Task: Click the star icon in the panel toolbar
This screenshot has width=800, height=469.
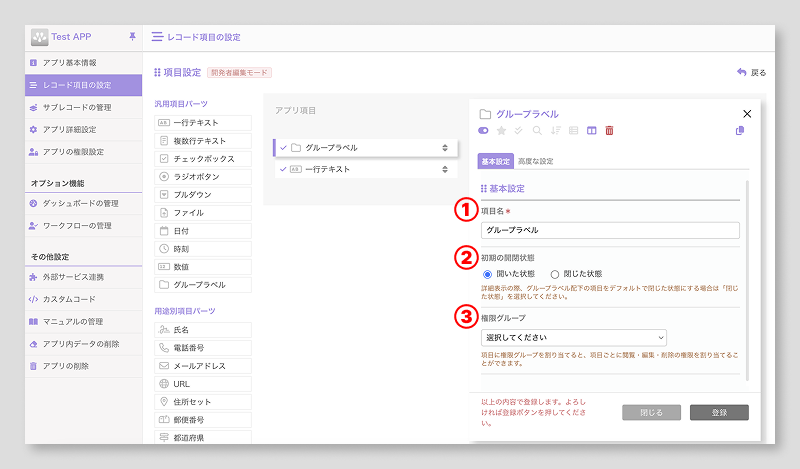Action: (502, 131)
